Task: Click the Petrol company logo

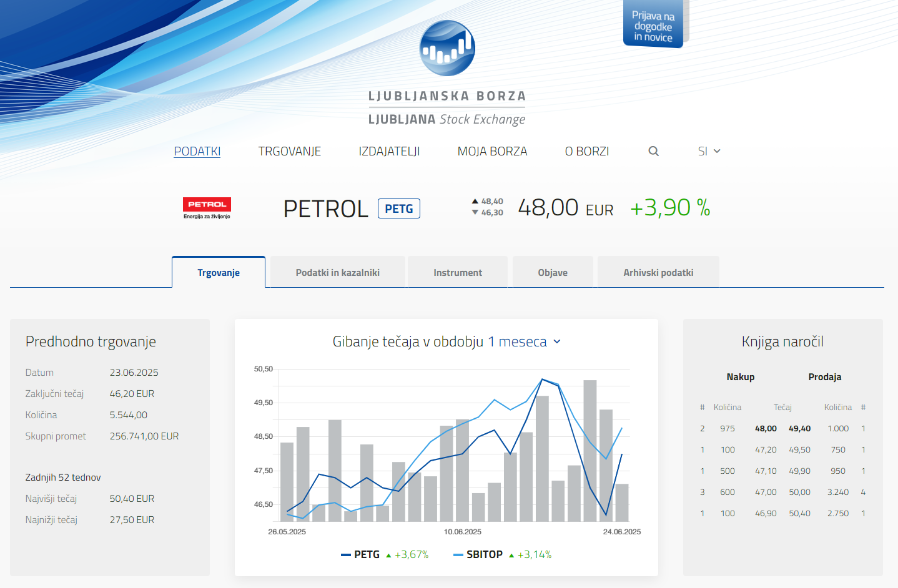Action: click(x=207, y=208)
